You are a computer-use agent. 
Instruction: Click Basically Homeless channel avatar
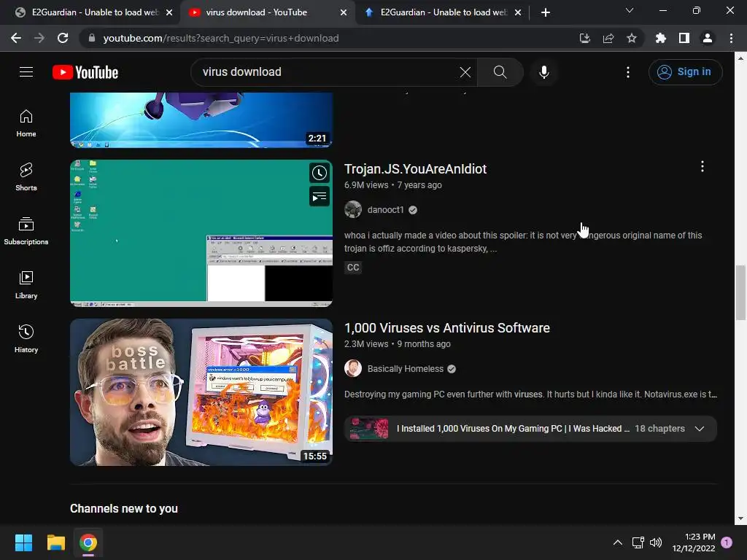click(353, 368)
